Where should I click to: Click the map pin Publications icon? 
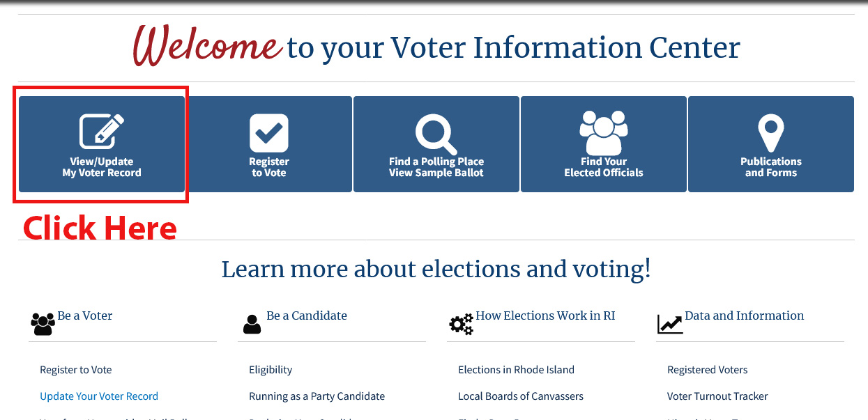[771, 134]
